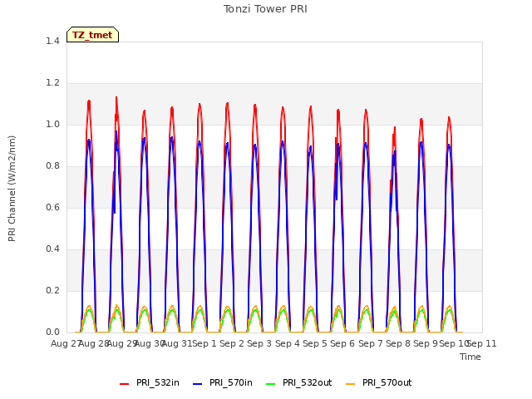Click the Sep 2 x-axis date label
532x399 pixels.
pos(232,343)
